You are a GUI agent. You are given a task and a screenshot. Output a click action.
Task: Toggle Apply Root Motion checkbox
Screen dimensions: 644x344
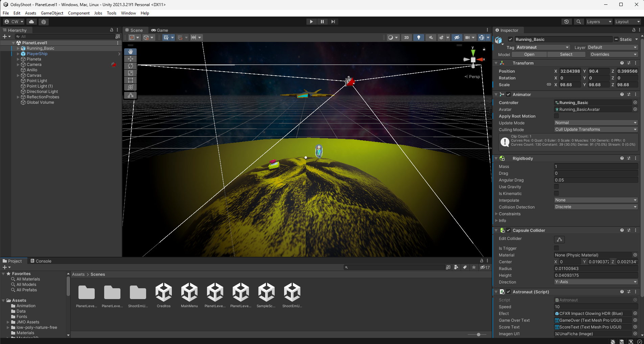point(556,116)
